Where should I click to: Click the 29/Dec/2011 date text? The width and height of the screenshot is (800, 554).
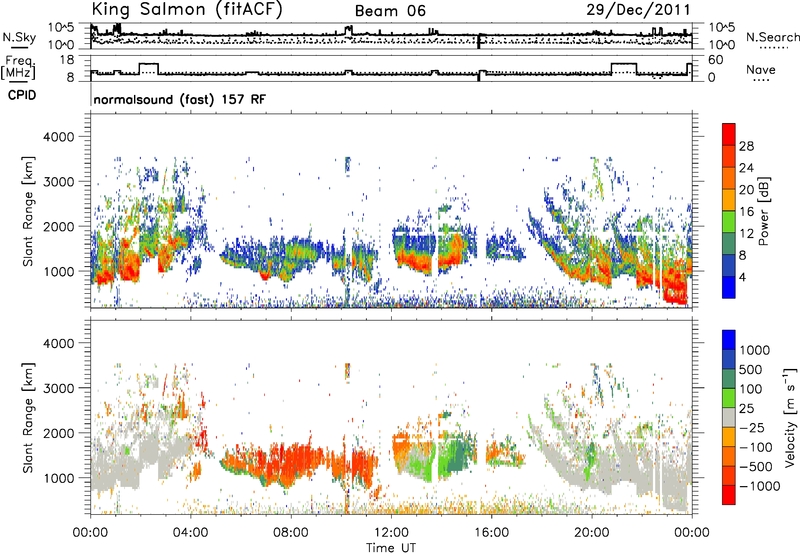[638, 9]
